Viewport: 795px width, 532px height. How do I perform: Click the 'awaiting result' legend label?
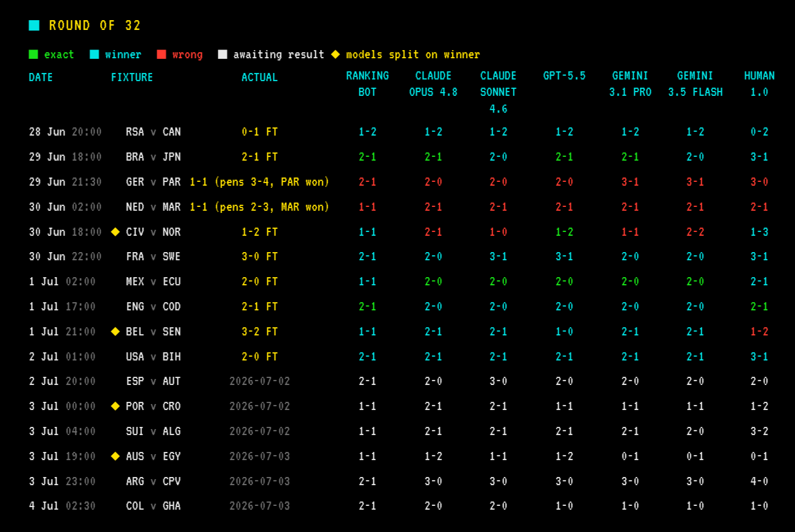point(278,54)
